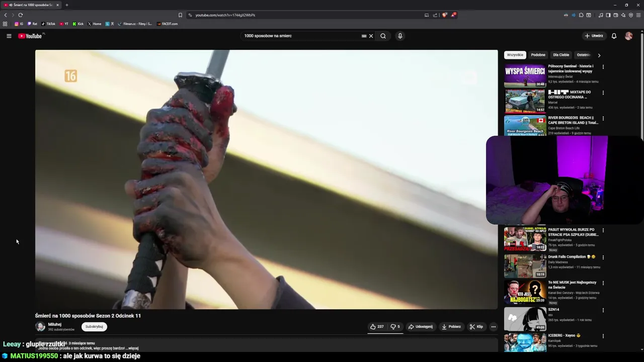Viewport: 644px width, 362px height.
Task: Clear the search text with the X icon
Action: coord(371,36)
